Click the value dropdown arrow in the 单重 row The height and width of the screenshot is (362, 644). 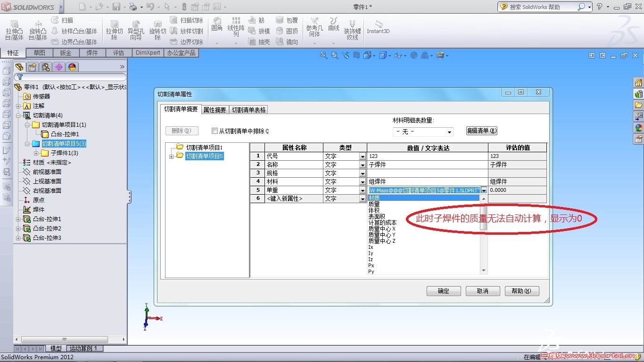coord(484,190)
